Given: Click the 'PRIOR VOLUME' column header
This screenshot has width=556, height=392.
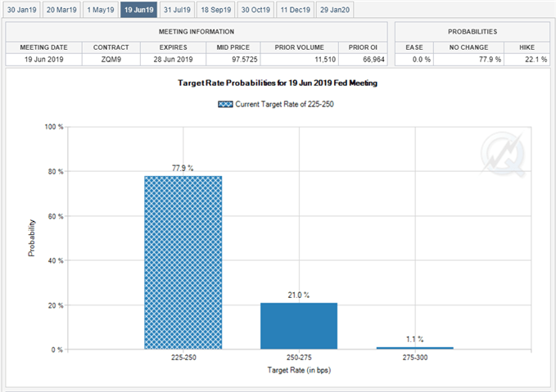Looking at the screenshot, I should tap(299, 47).
